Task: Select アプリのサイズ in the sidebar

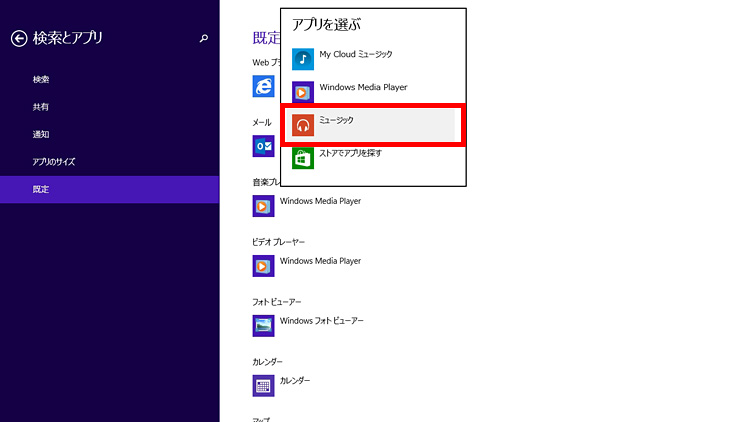Action: click(x=54, y=161)
